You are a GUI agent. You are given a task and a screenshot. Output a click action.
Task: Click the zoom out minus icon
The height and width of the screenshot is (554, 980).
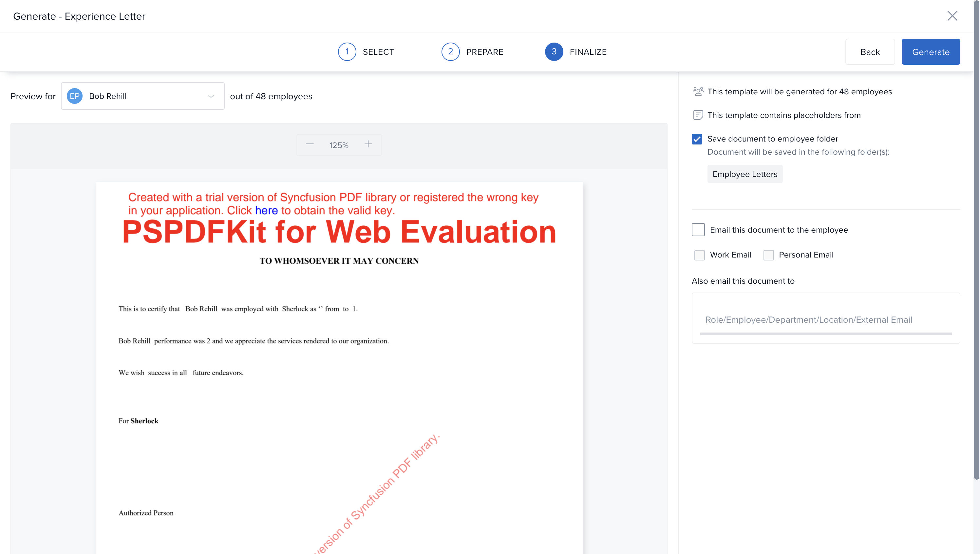pyautogui.click(x=310, y=144)
